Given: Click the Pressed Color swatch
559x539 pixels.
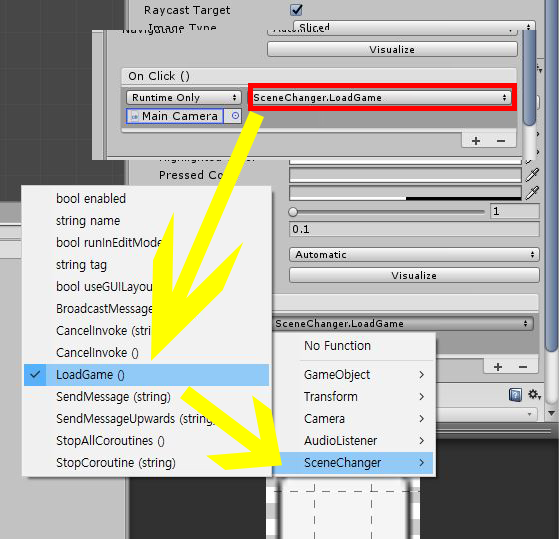Looking at the screenshot, I should (405, 175).
